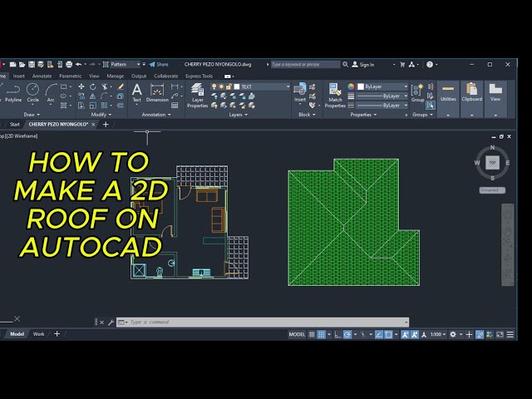The height and width of the screenshot is (399, 532).
Task: Select the Rectangular Array tool
Action: (x=104, y=106)
